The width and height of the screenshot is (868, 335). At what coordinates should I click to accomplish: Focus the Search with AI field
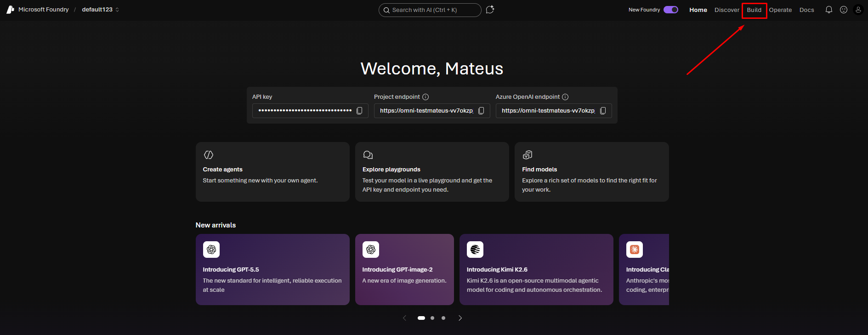[x=430, y=10]
